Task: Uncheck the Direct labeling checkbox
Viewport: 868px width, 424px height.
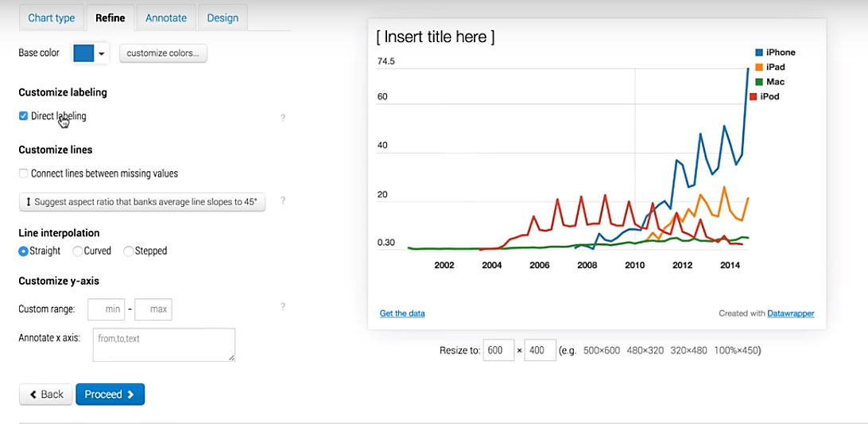Action: point(23,116)
